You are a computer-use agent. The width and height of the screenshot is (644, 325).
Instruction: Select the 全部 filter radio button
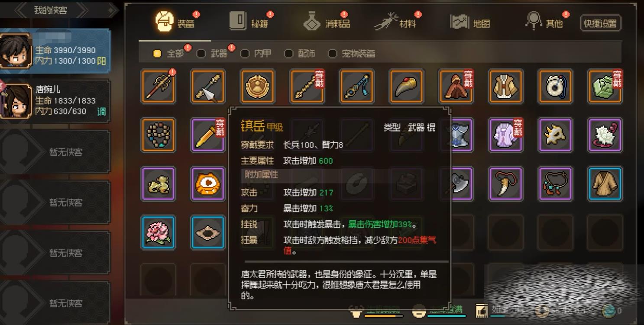tap(157, 54)
